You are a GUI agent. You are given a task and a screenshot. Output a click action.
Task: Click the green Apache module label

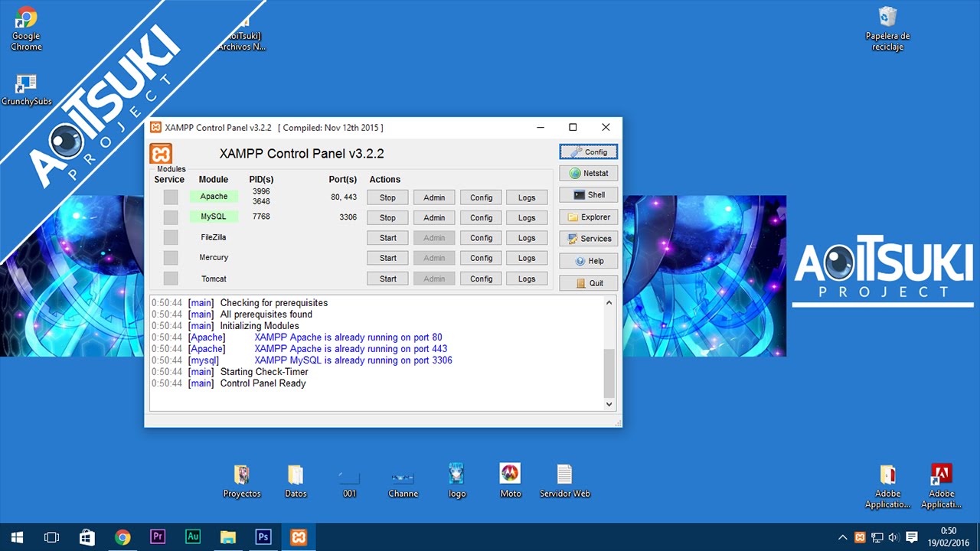214,197
